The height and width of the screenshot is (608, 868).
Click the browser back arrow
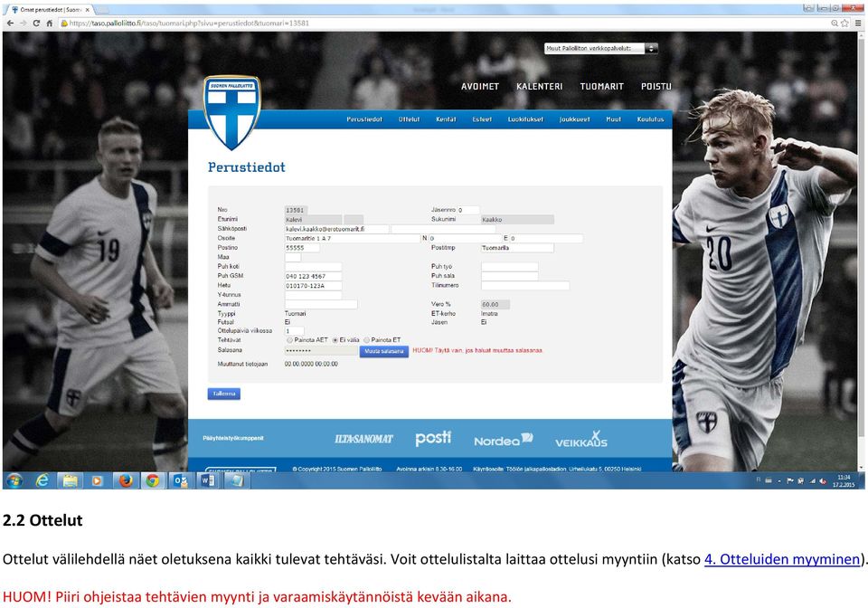pos(10,24)
